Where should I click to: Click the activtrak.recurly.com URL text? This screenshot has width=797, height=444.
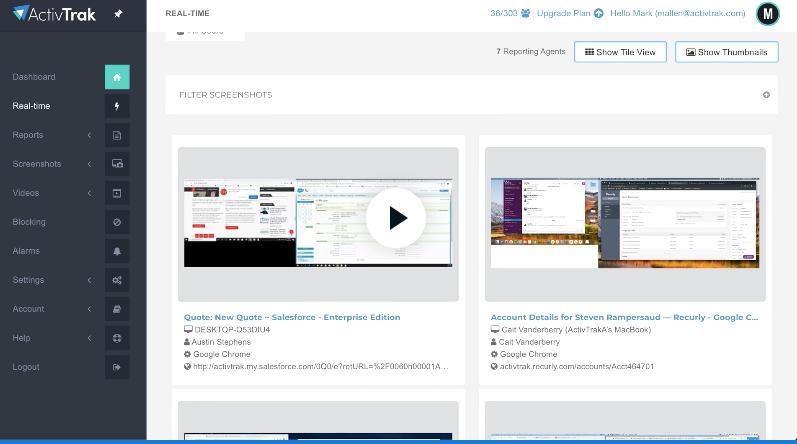coord(576,366)
